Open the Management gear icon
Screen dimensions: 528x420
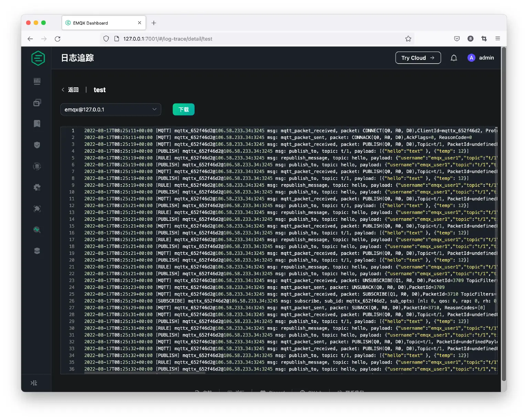37,187
